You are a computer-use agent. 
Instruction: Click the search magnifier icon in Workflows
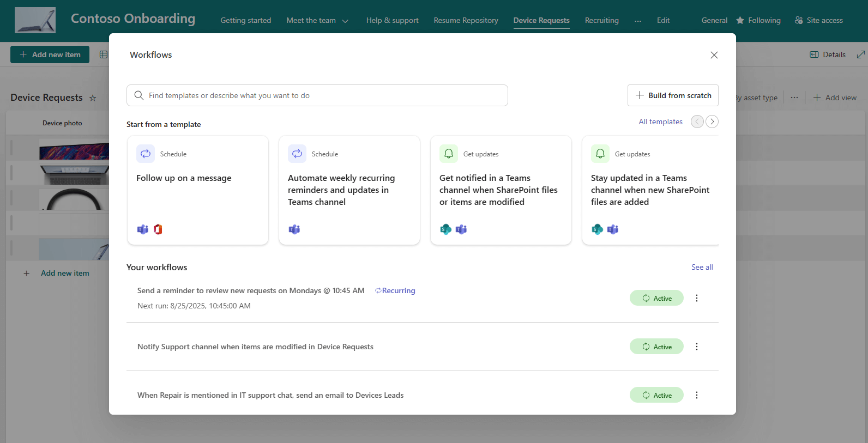tap(139, 95)
